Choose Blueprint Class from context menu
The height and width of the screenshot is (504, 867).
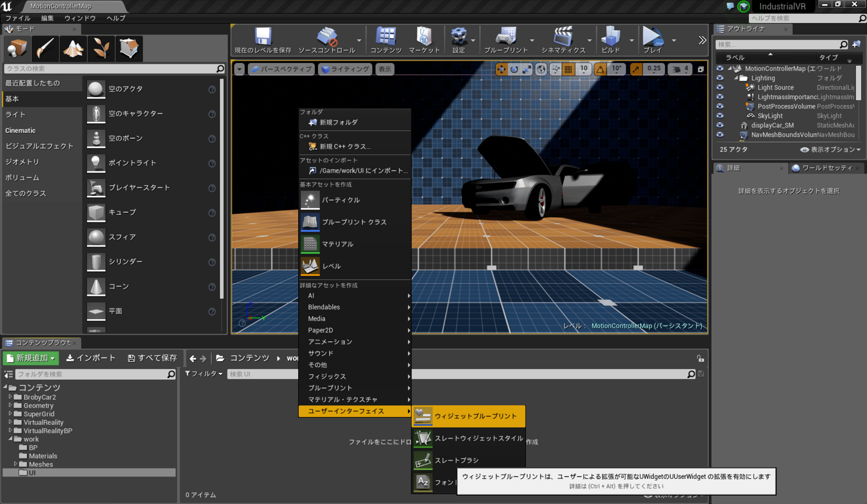tap(355, 222)
